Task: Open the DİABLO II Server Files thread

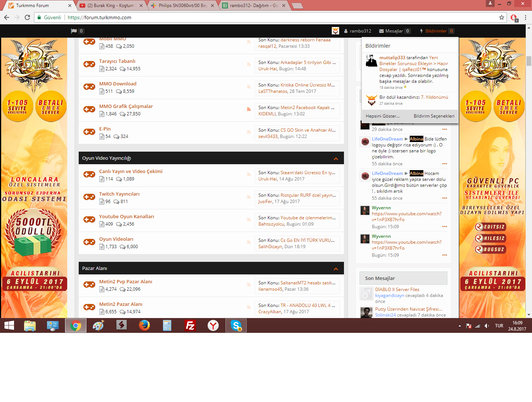Action: click(x=397, y=290)
